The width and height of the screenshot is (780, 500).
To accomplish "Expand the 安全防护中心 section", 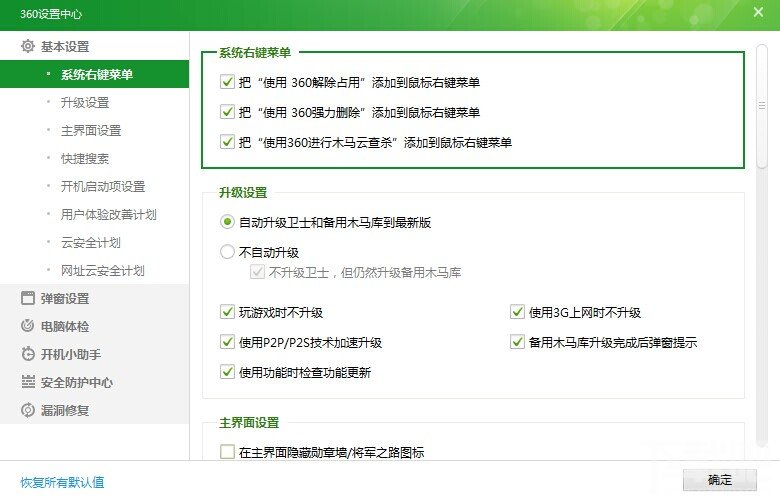I will tap(95, 382).
